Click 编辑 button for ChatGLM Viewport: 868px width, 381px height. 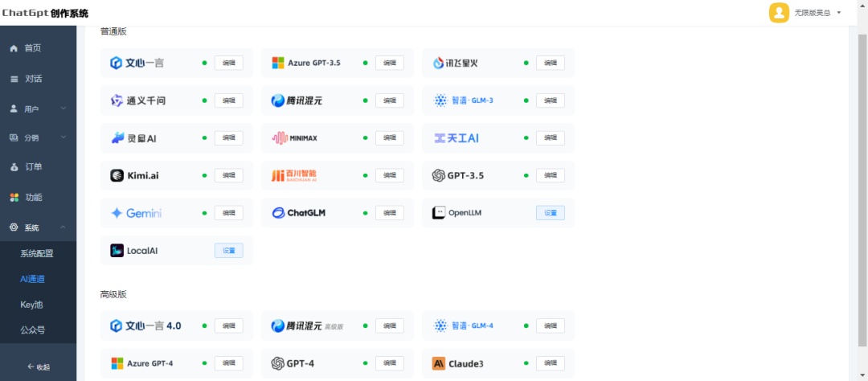(390, 213)
